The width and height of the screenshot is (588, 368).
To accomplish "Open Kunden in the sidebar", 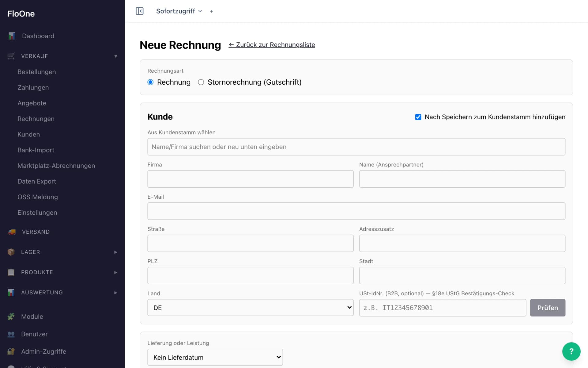I will click(28, 134).
